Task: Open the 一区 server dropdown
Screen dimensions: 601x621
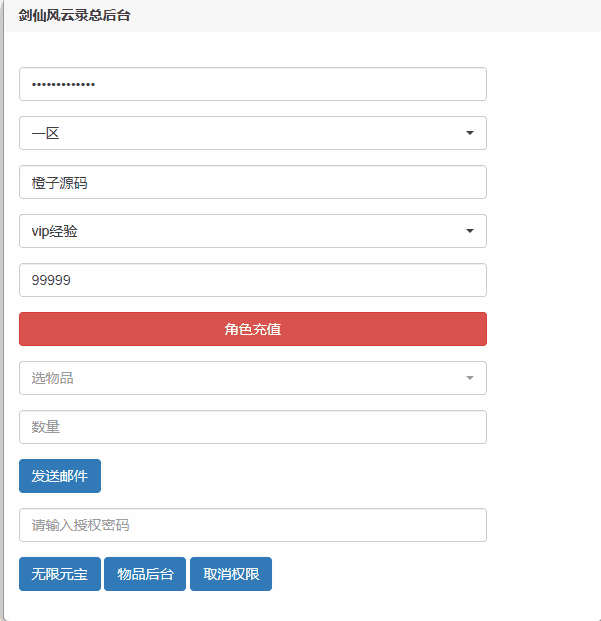Action: (x=252, y=133)
